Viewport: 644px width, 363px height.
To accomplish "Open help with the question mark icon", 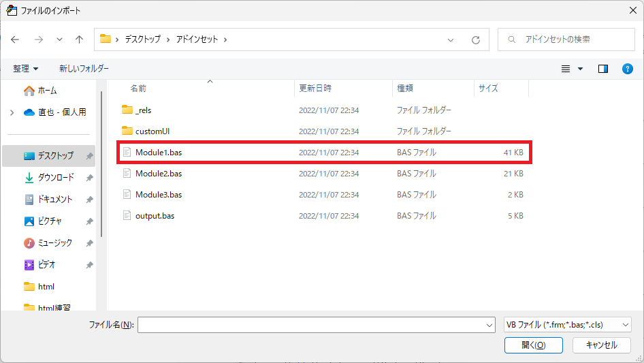I will pos(627,69).
